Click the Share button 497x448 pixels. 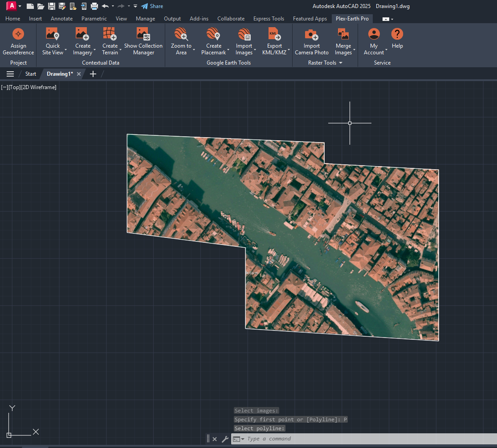click(152, 6)
